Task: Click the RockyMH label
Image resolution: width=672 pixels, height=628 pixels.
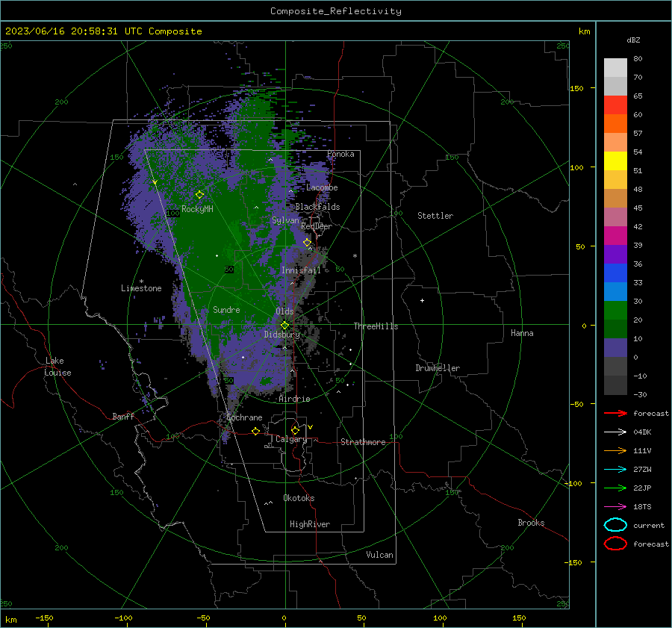Action: point(197,209)
